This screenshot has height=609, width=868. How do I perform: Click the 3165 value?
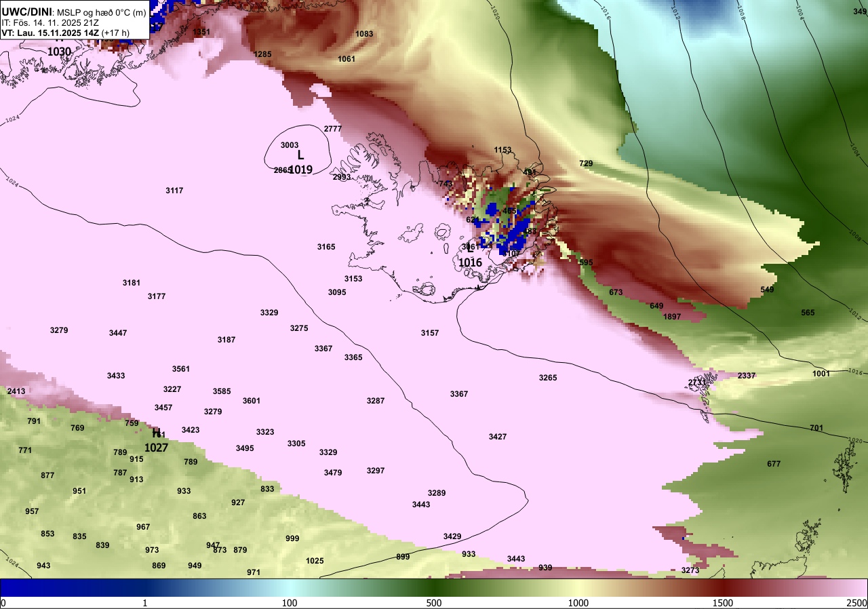pyautogui.click(x=326, y=247)
